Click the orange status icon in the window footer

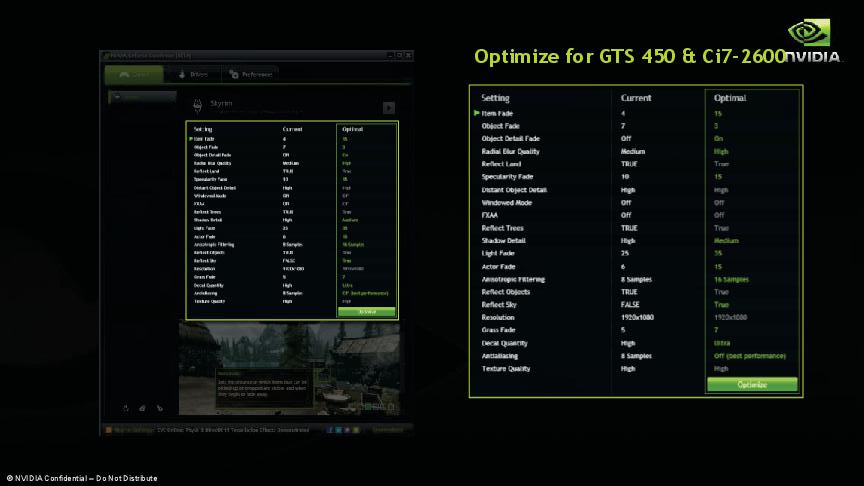click(109, 430)
